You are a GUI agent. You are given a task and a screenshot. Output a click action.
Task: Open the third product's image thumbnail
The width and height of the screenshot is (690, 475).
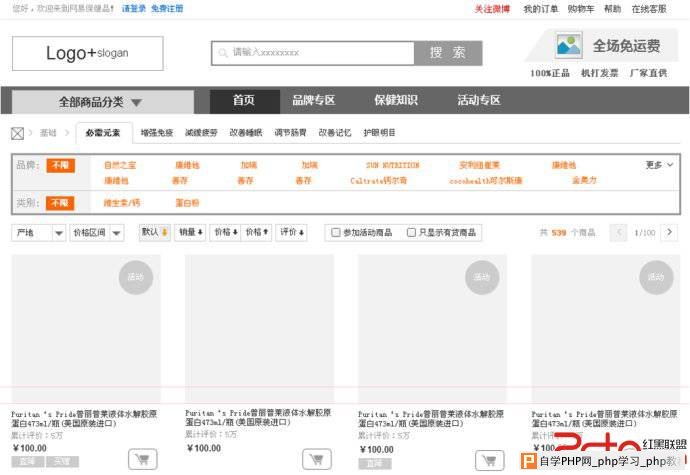coord(432,328)
